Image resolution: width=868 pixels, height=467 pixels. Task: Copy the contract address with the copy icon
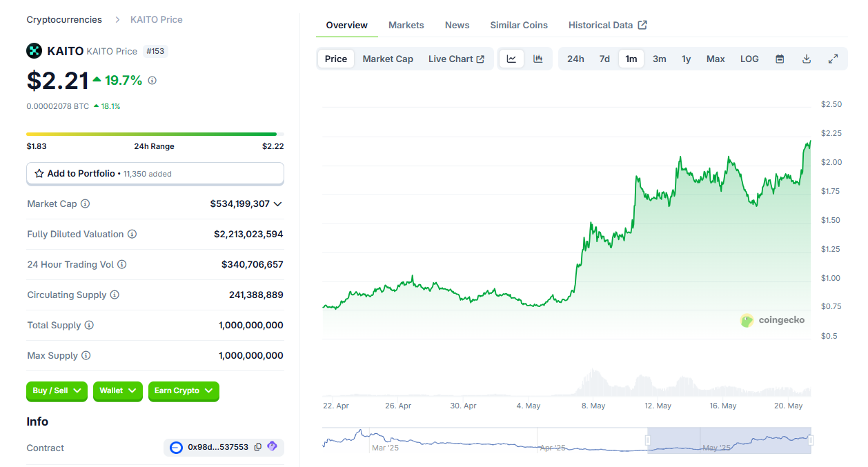pyautogui.click(x=258, y=447)
